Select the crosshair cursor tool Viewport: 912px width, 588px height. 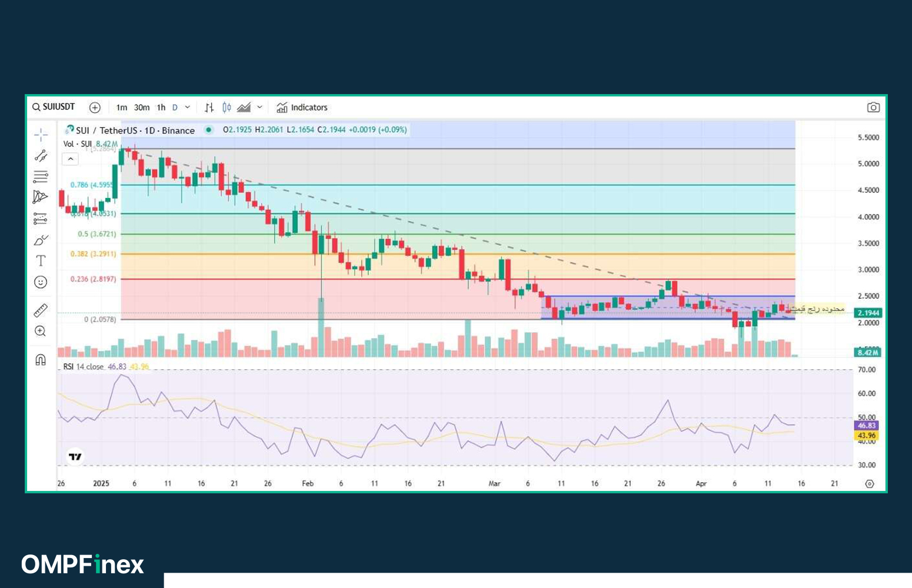(41, 135)
